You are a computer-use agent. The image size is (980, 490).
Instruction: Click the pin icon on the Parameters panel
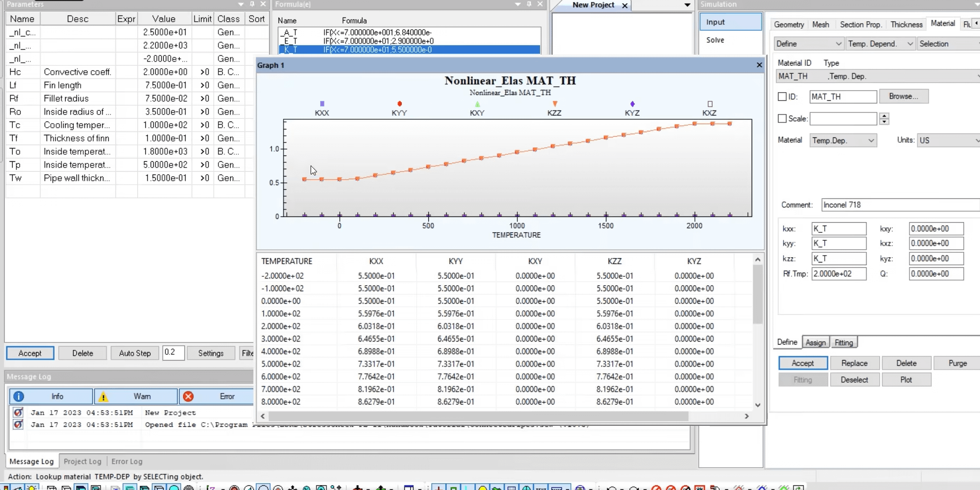[x=252, y=4]
